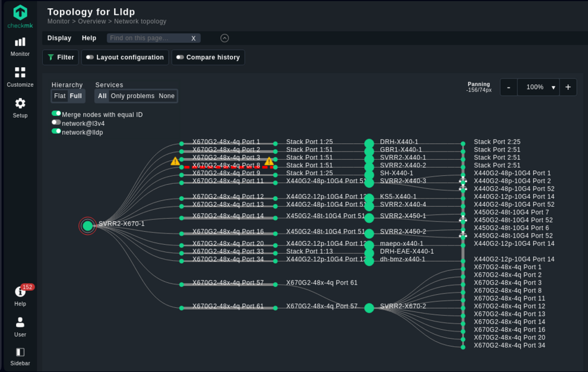Click the SVRR2-X670-1 root node
The height and width of the screenshot is (372, 588).
[88, 225]
